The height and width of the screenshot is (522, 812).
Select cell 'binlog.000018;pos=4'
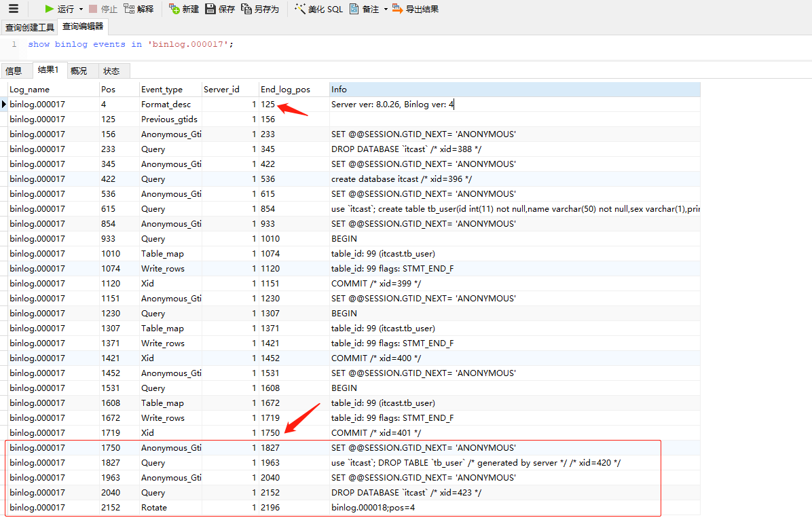pyautogui.click(x=515, y=508)
